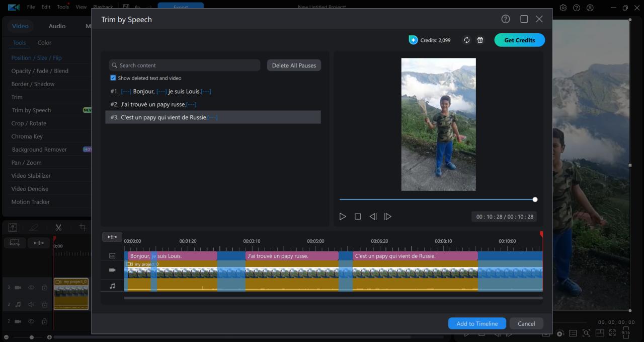The image size is (644, 342).
Task: Switch to the Color tab
Action: point(44,43)
